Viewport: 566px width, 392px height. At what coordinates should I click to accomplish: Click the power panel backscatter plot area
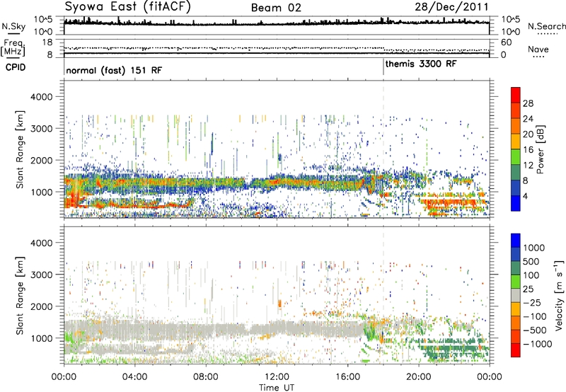(277, 149)
